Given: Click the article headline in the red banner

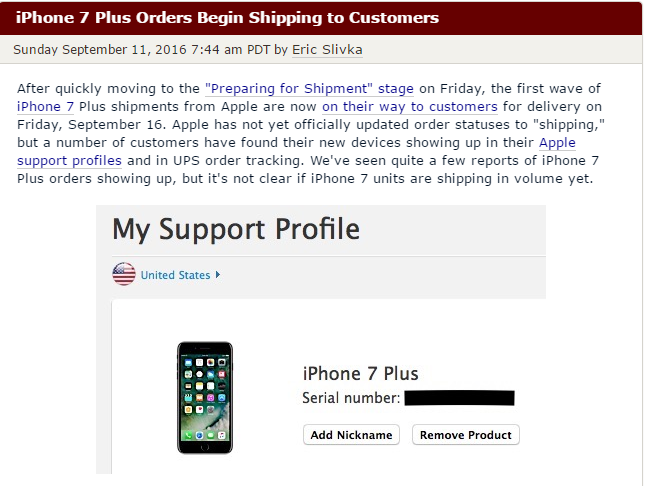Looking at the screenshot, I should tap(227, 18).
